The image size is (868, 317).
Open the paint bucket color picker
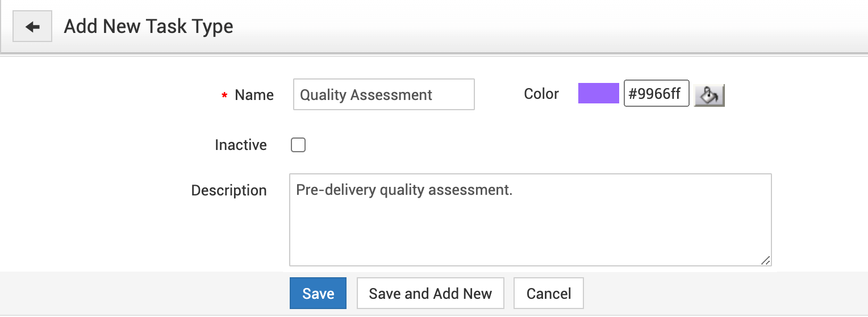(709, 95)
